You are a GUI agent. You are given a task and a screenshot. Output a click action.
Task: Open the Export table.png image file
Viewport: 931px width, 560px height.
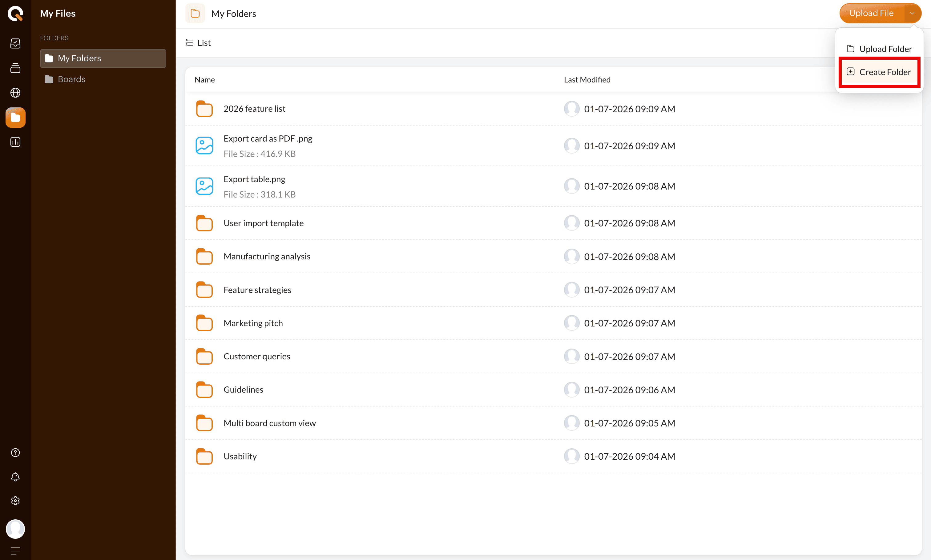[x=254, y=179]
